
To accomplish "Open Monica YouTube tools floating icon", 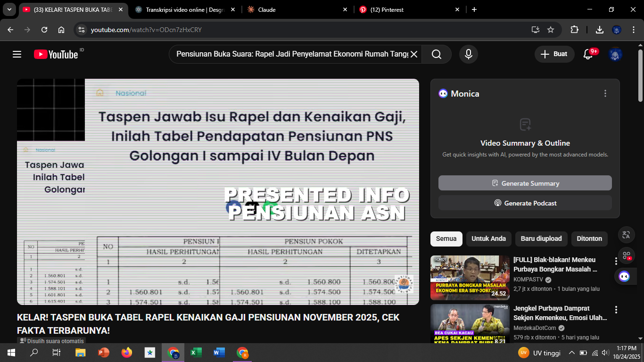I will point(626,255).
